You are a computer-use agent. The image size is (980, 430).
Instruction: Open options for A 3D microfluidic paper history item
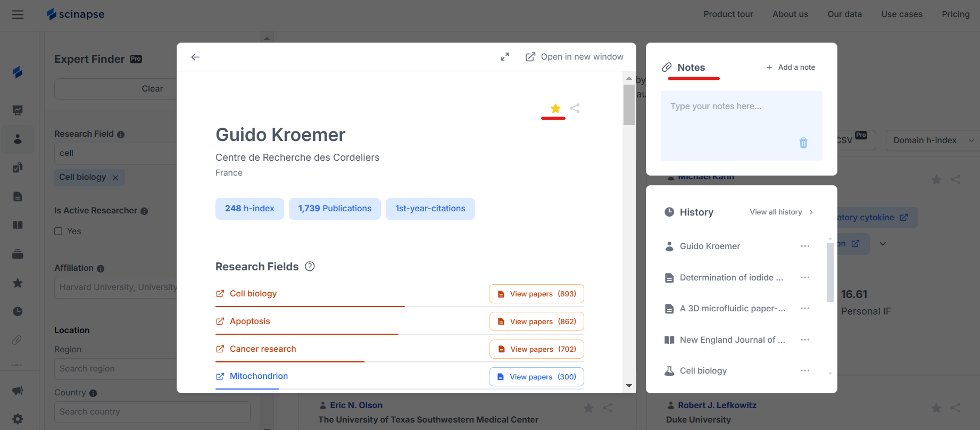point(805,308)
